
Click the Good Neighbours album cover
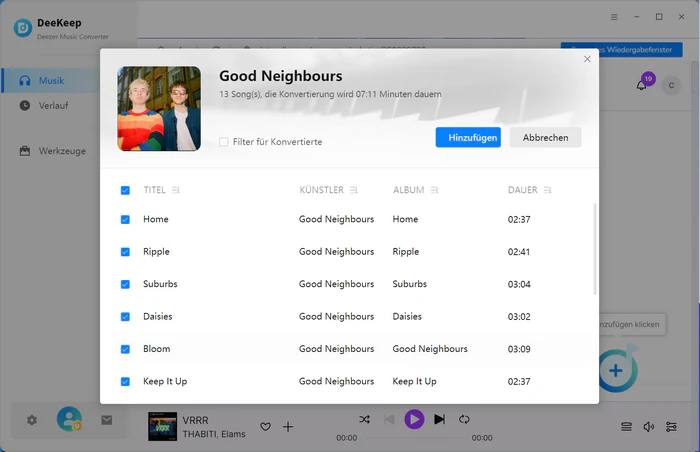pos(159,109)
